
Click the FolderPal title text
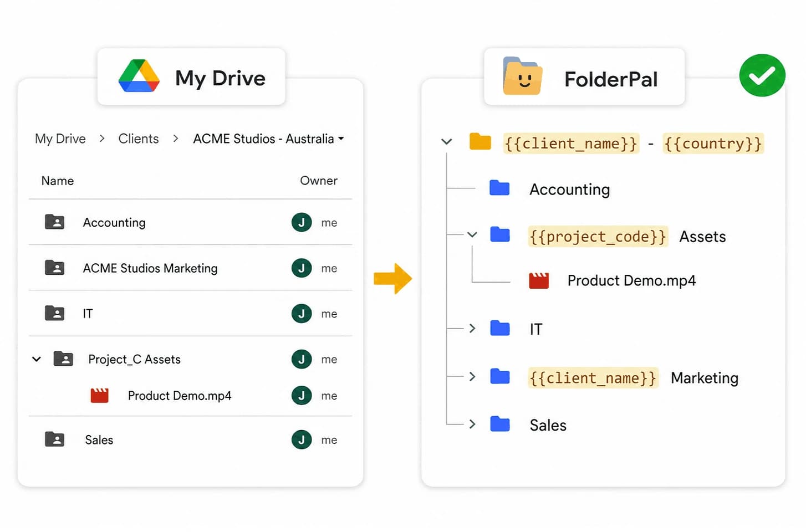tap(611, 79)
